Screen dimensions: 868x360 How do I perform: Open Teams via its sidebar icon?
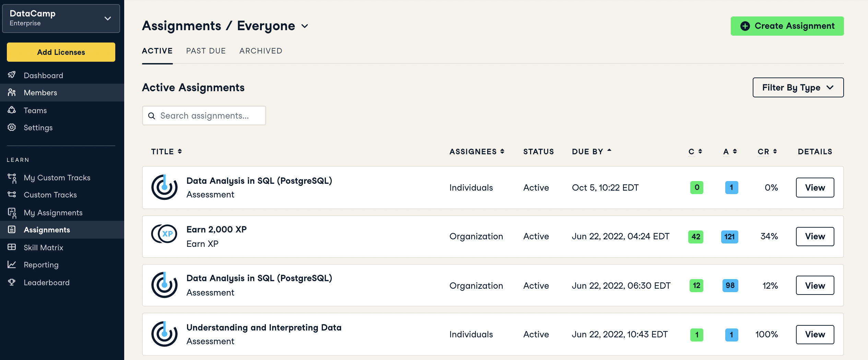click(x=12, y=110)
